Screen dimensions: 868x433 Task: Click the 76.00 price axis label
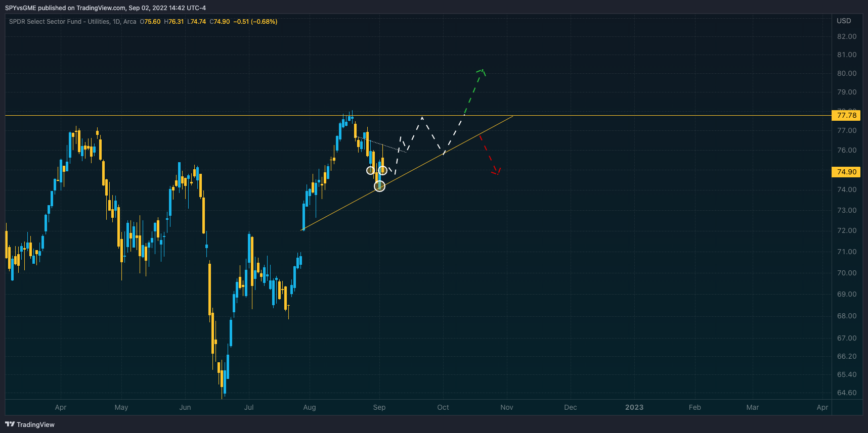coord(847,150)
